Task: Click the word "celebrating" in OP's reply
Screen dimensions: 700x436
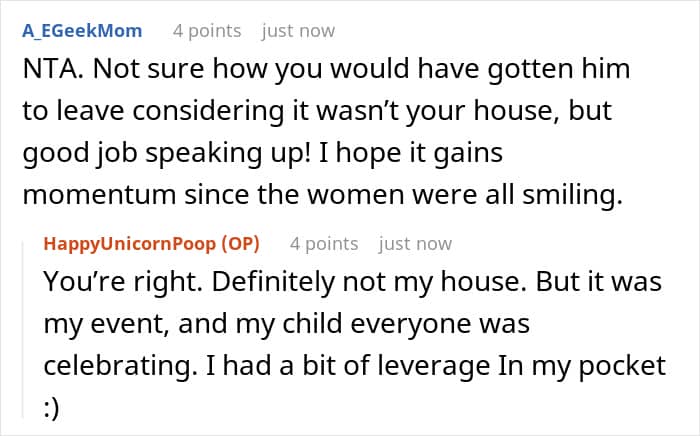Action: [x=110, y=366]
